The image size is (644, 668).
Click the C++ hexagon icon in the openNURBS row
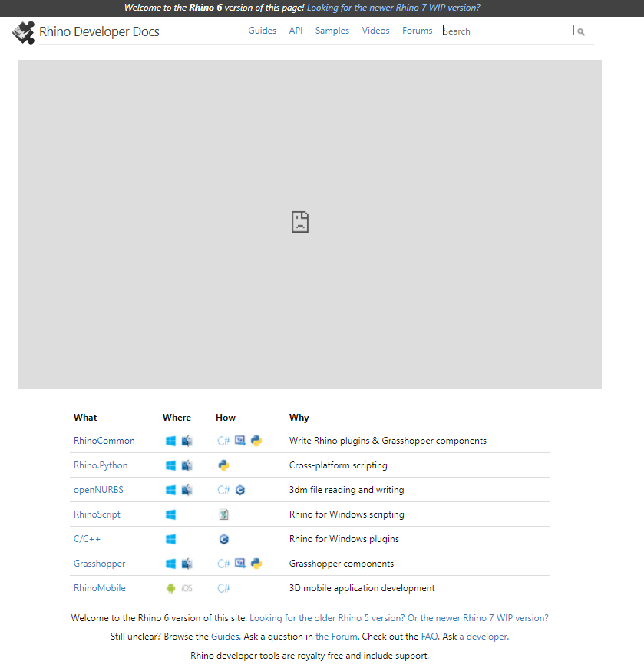(240, 491)
